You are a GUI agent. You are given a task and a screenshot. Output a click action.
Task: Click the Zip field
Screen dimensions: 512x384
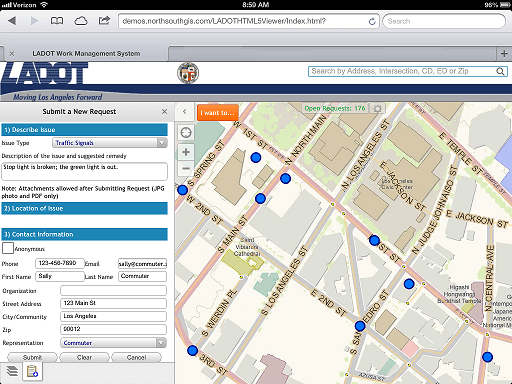(113, 329)
